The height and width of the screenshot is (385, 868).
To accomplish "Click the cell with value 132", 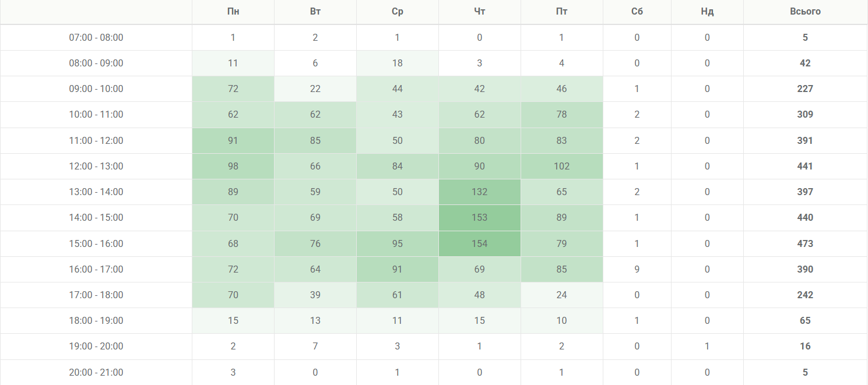I will (x=480, y=192).
